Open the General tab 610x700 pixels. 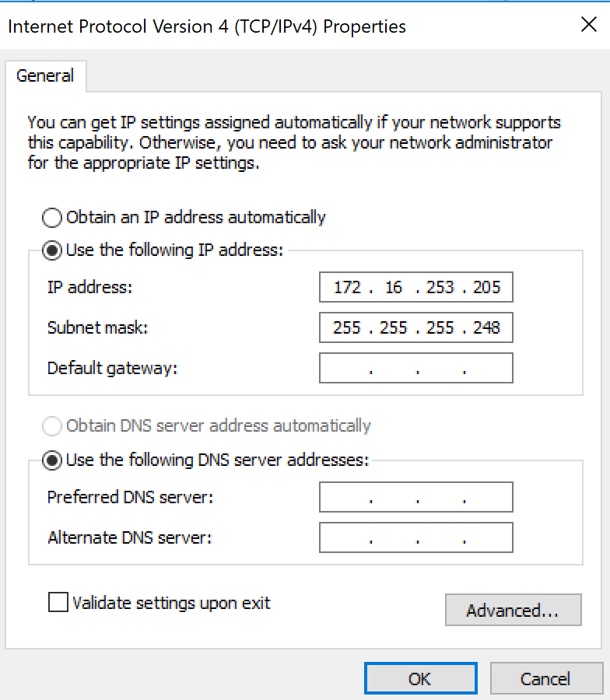[x=45, y=76]
